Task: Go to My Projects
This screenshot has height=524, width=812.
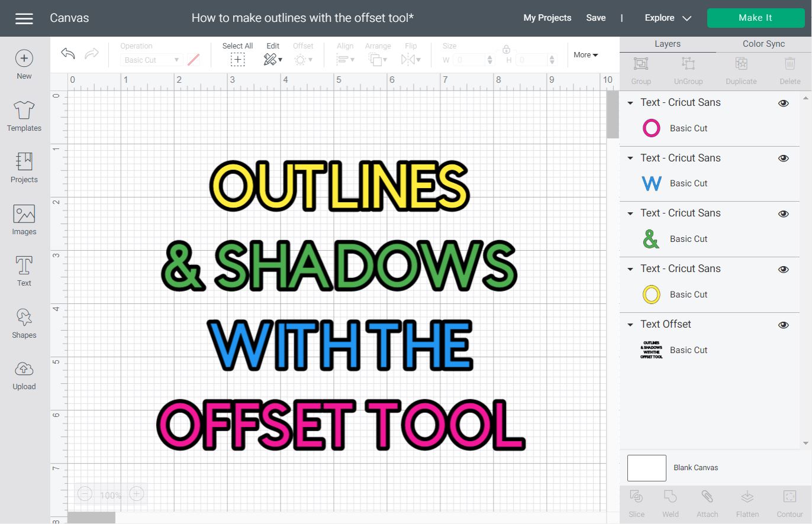Action: point(547,18)
